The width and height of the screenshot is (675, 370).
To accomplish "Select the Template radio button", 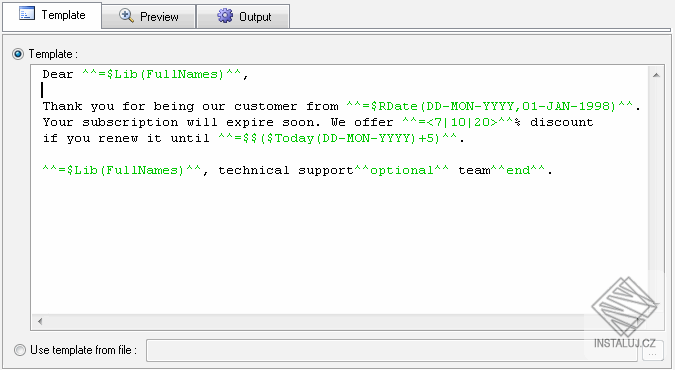I will 18,54.
